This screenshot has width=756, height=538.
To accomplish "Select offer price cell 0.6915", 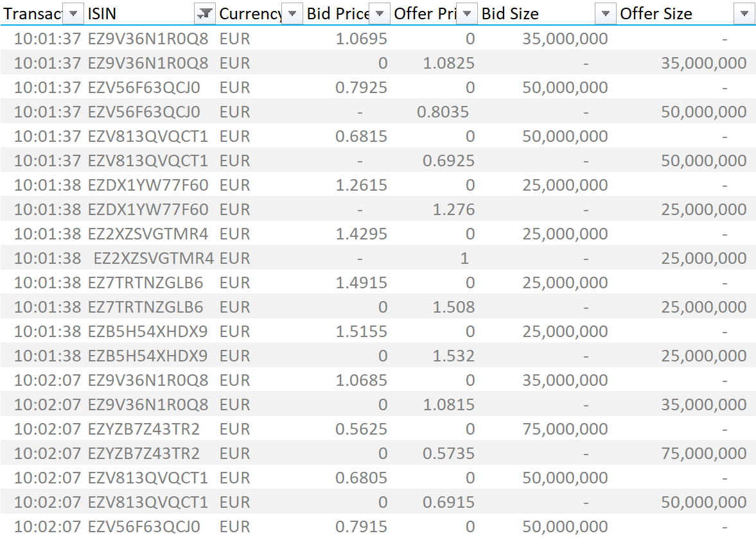I will click(449, 502).
